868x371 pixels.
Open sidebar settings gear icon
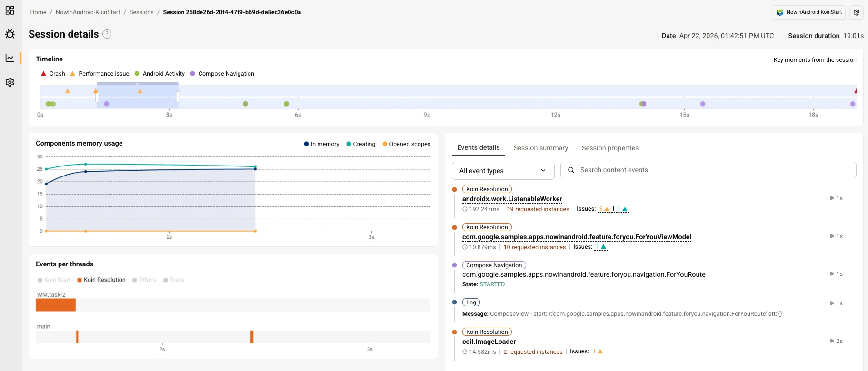coord(10,82)
